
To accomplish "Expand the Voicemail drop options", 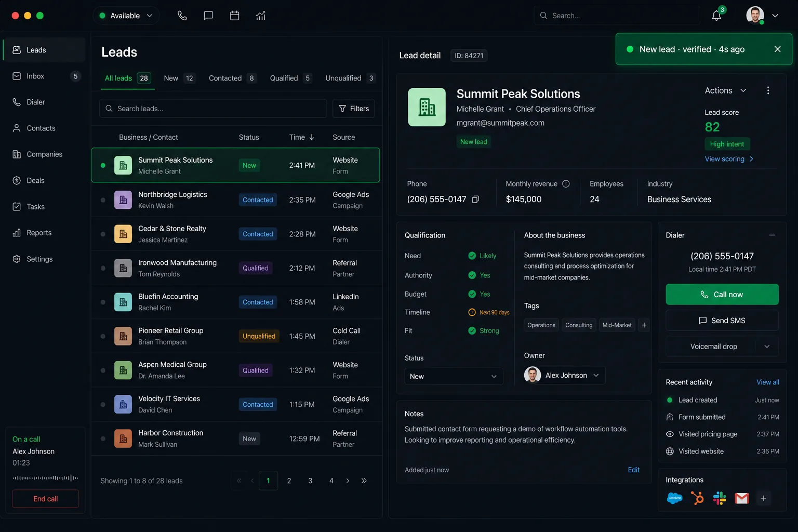I will (767, 347).
